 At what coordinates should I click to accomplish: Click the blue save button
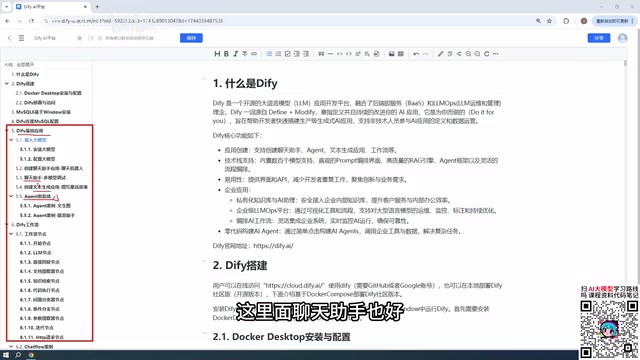pos(191,38)
